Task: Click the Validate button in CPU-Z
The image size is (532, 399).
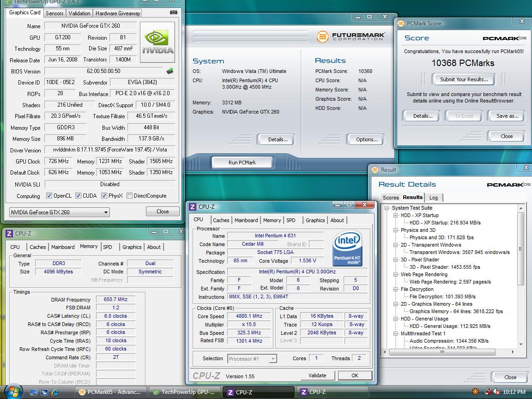Action: coord(317,375)
